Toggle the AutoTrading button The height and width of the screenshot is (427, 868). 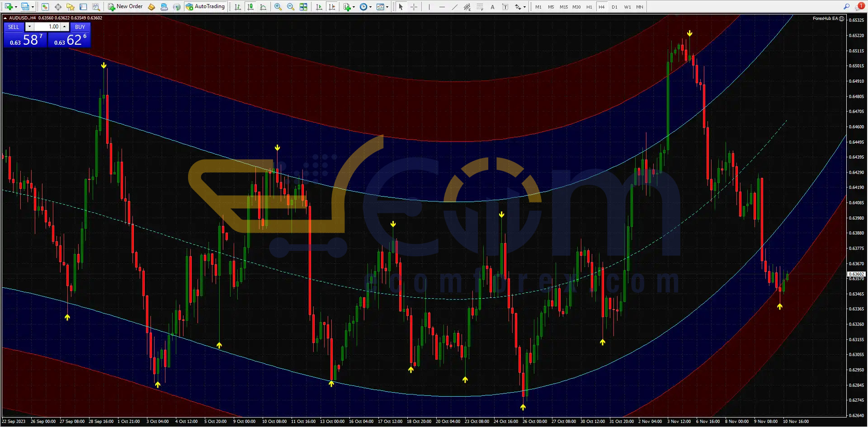click(205, 7)
